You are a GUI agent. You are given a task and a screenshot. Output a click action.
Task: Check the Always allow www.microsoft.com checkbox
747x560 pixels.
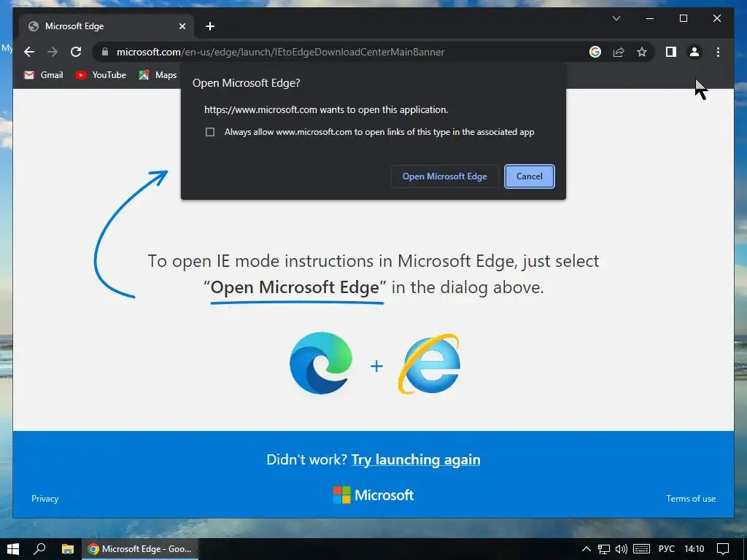pyautogui.click(x=209, y=132)
